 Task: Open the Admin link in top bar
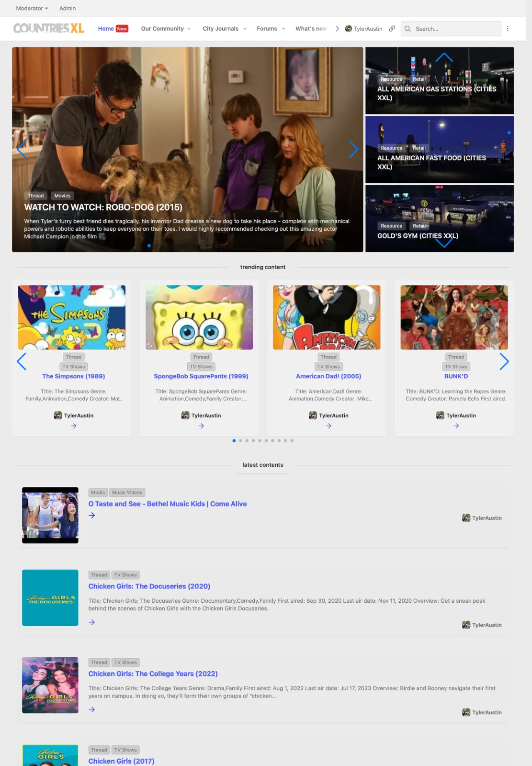[68, 8]
